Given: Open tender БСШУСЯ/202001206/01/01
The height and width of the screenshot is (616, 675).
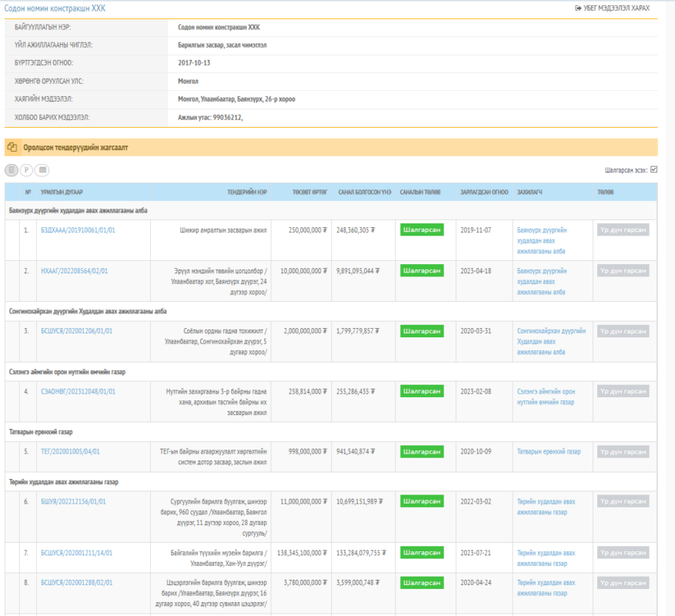Looking at the screenshot, I should click(77, 331).
